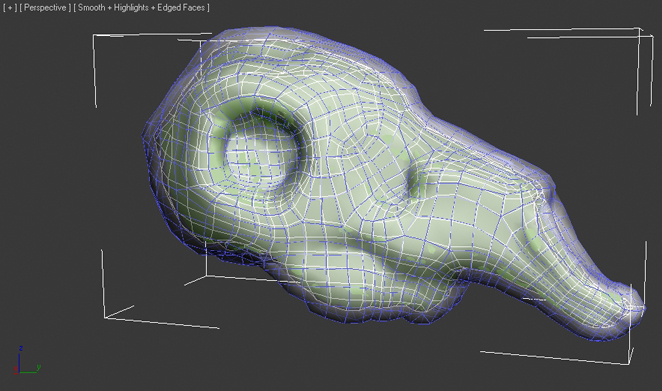Open the Perspective viewport view menu

click(x=45, y=8)
